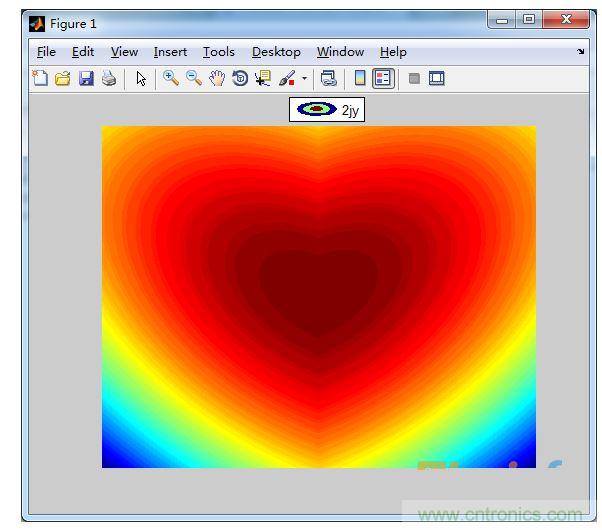Click the Show Plot Tools button

pyautogui.click(x=437, y=78)
